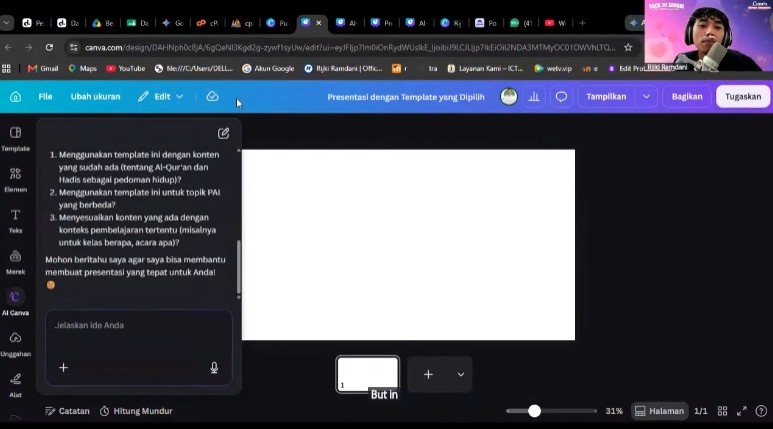The image size is (773, 429).
Task: Expand the Tampilkan options arrow
Action: (x=646, y=97)
